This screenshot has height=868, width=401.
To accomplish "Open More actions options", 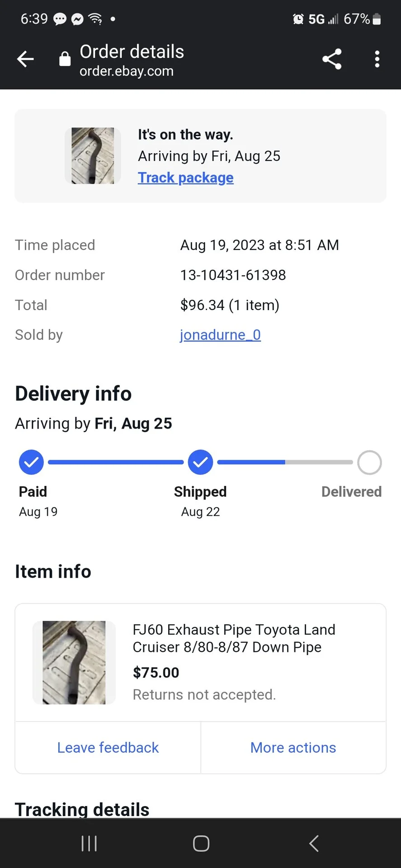I will pyautogui.click(x=293, y=748).
